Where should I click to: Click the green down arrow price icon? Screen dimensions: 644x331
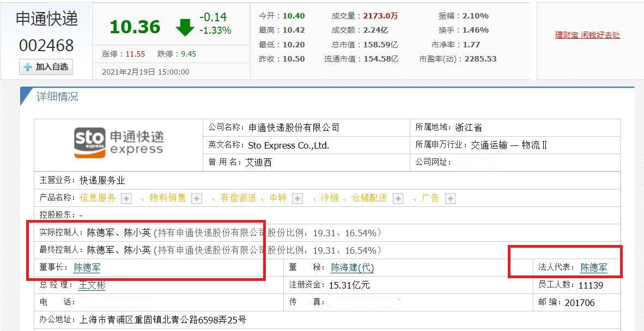[x=185, y=27]
